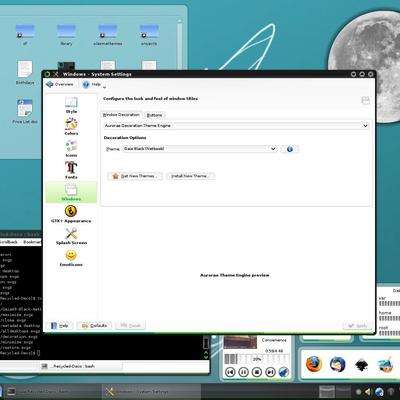
Task: Open the Price List.doc file
Action: point(25,112)
